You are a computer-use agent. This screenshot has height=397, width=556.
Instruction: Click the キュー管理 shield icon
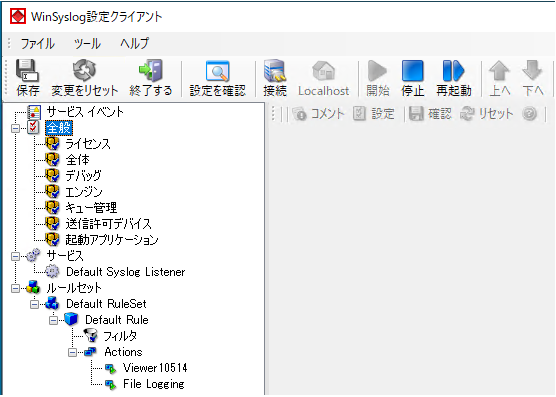(x=52, y=208)
